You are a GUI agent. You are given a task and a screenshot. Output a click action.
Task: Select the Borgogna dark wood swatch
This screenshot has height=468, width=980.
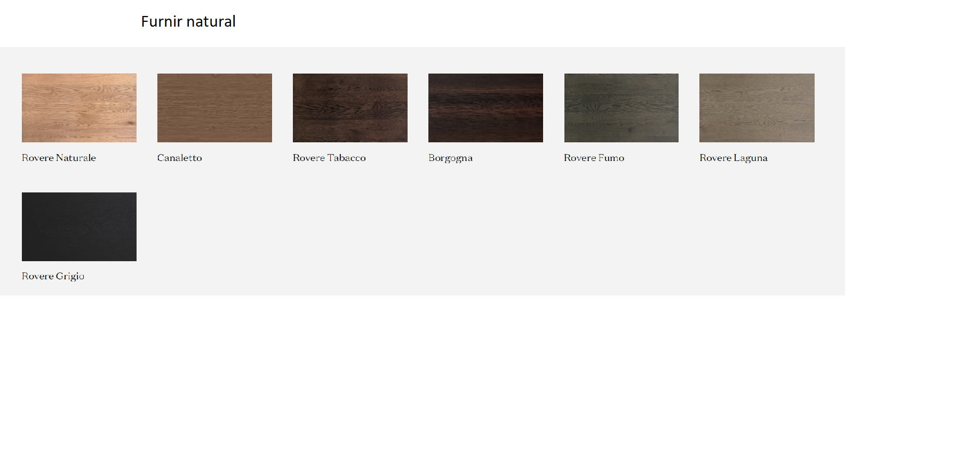coord(485,108)
